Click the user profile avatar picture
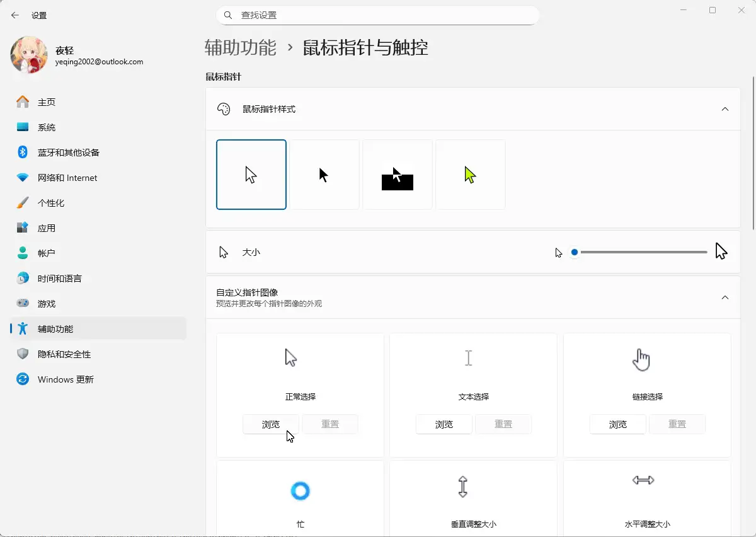 (29, 55)
